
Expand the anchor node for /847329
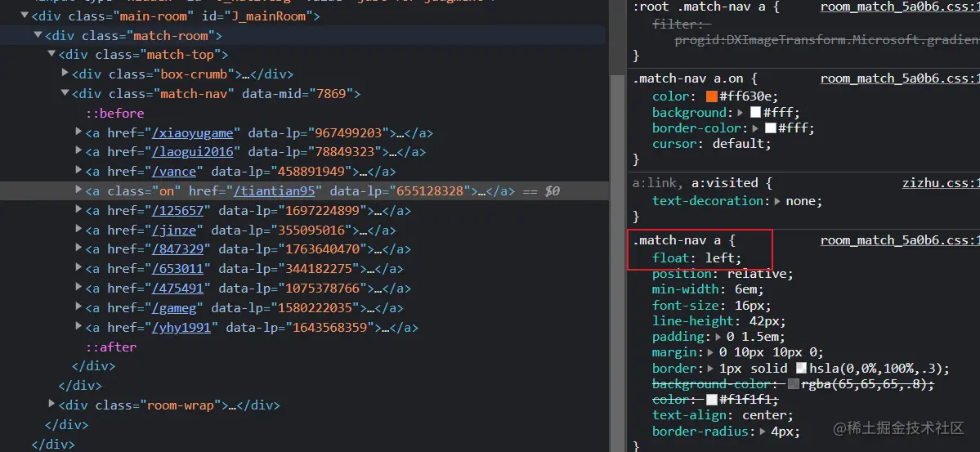(78, 248)
